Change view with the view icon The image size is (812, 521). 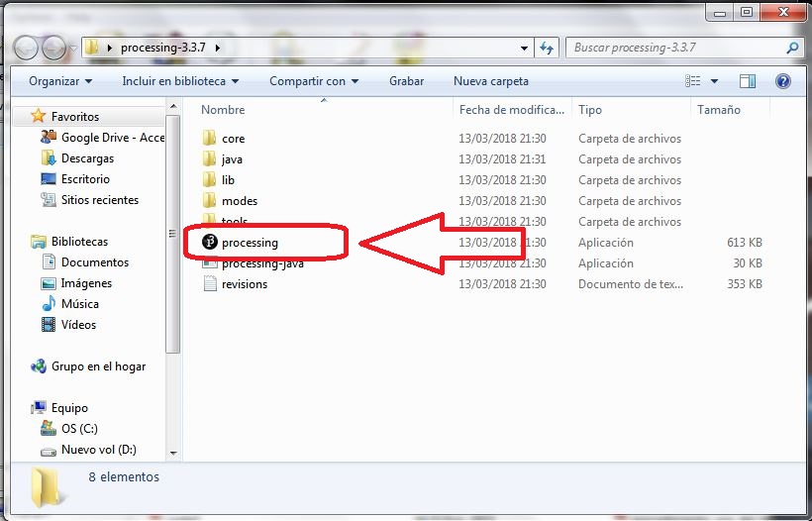click(693, 81)
